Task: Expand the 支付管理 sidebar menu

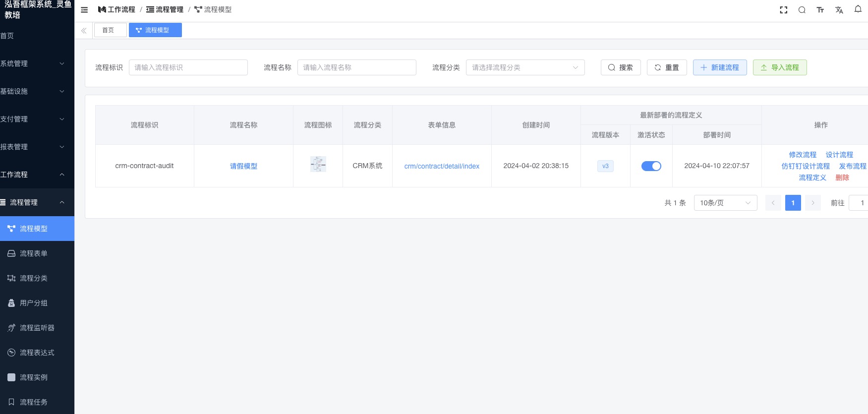Action: (x=37, y=119)
